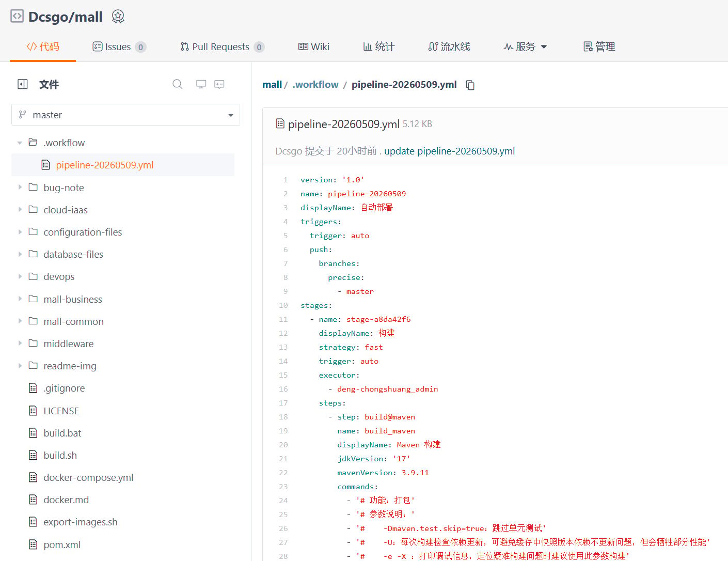Collapse the .workflow folder arrow
The width and height of the screenshot is (728, 561).
coord(20,143)
